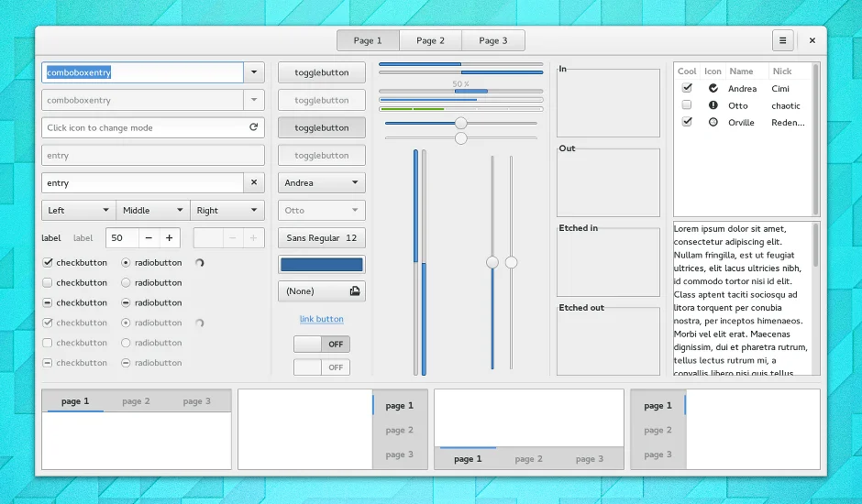
Task: Select the second enabled radiobutton
Action: tap(127, 283)
